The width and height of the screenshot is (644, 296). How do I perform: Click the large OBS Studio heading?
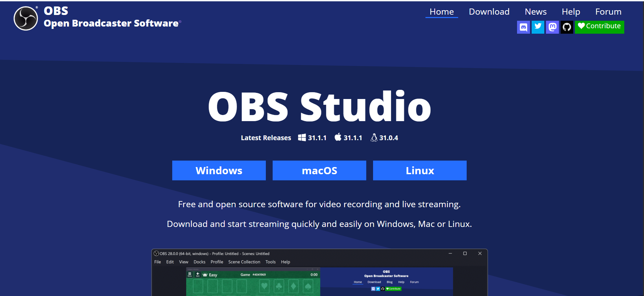(x=319, y=106)
